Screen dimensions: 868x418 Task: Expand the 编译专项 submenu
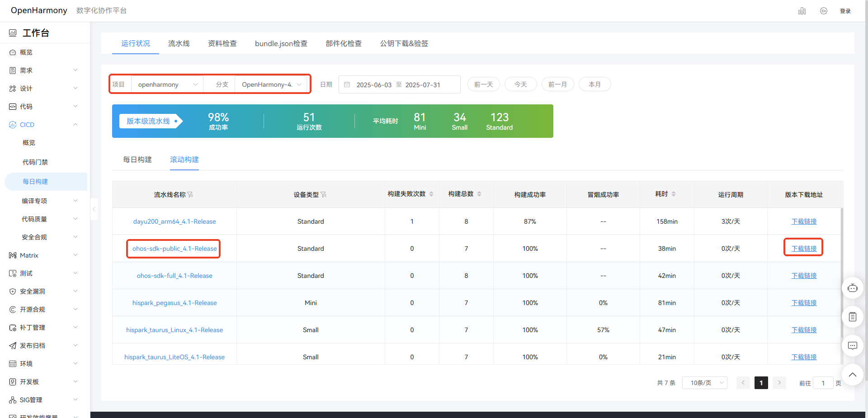[x=75, y=201]
